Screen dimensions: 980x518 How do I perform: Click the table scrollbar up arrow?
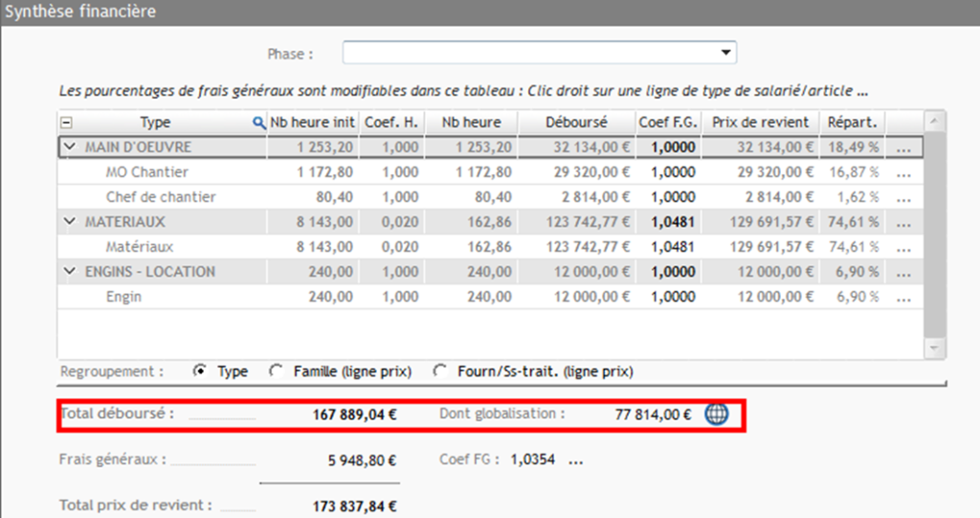[x=934, y=121]
